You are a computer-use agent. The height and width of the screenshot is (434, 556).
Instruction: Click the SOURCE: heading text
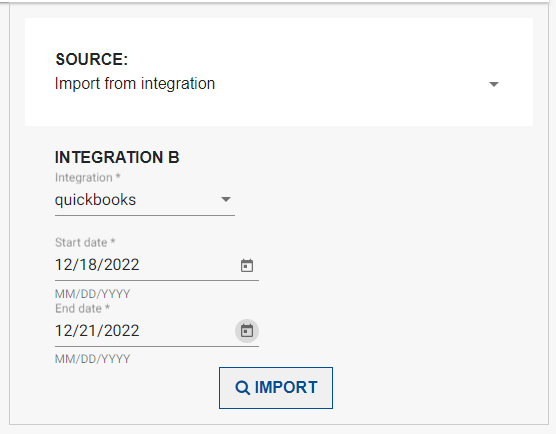(x=91, y=59)
